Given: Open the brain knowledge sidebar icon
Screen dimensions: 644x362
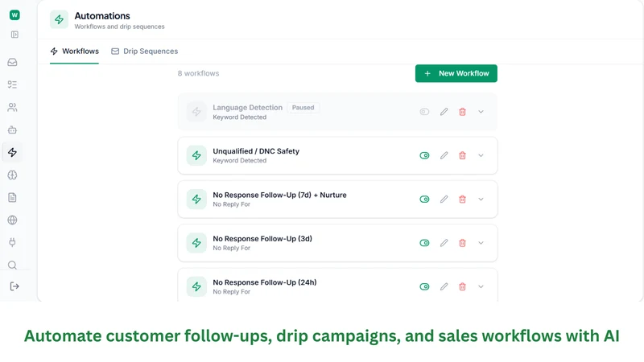Looking at the screenshot, I should 12,175.
